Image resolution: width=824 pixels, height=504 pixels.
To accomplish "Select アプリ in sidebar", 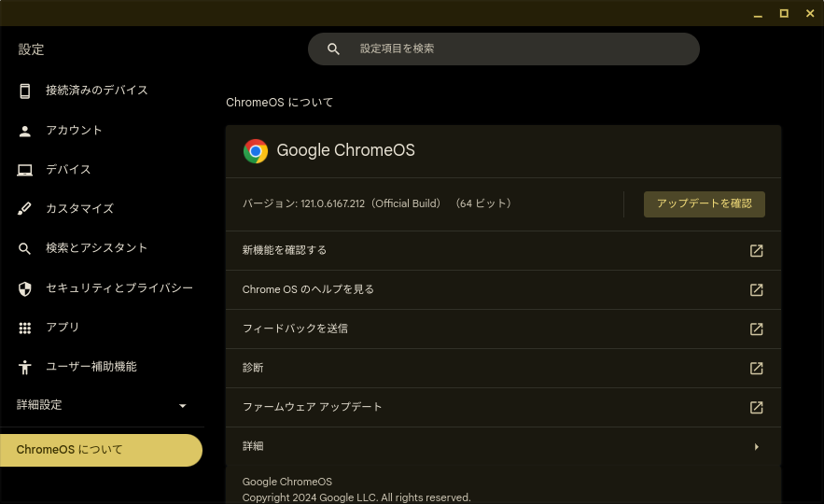I will [x=63, y=328].
